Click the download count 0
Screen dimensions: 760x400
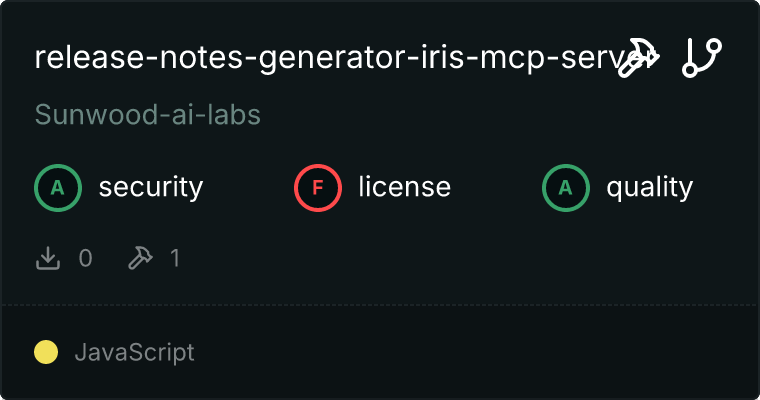coord(85,258)
